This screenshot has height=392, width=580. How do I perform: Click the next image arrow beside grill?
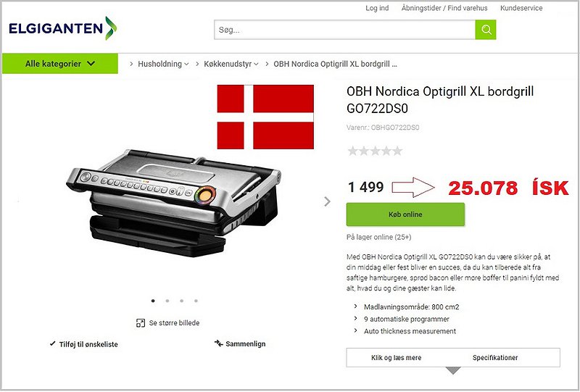(x=327, y=201)
